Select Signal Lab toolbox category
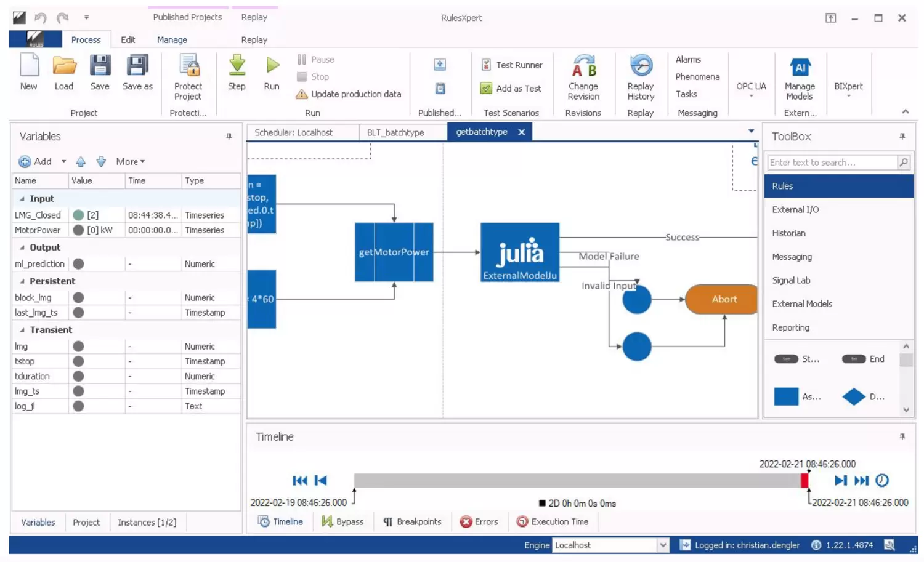924x562 pixels. pos(838,281)
